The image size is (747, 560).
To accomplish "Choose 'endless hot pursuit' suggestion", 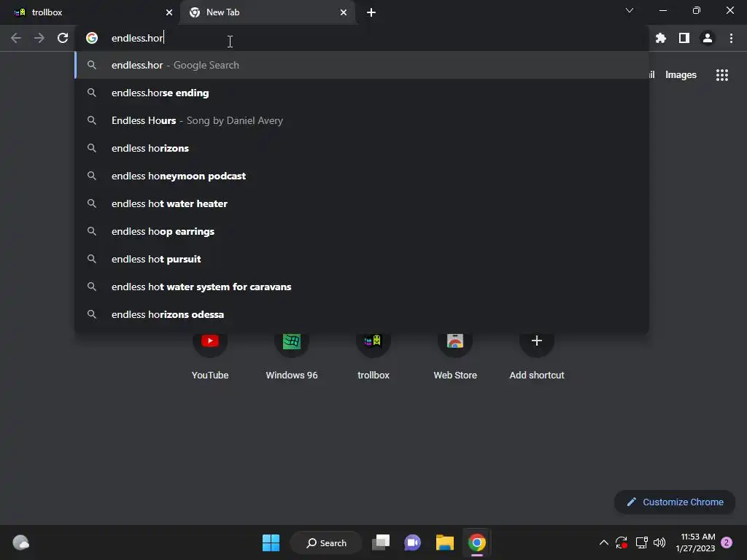I will (362, 259).
